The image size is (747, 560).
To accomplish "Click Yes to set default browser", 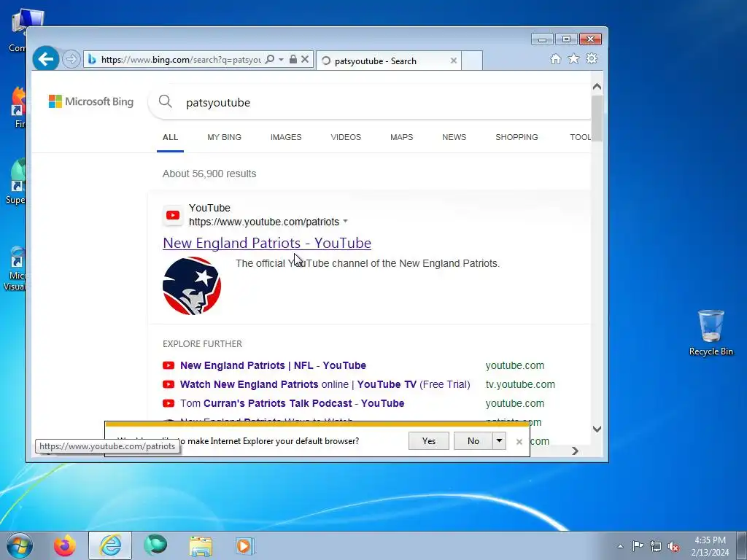I will click(x=429, y=441).
